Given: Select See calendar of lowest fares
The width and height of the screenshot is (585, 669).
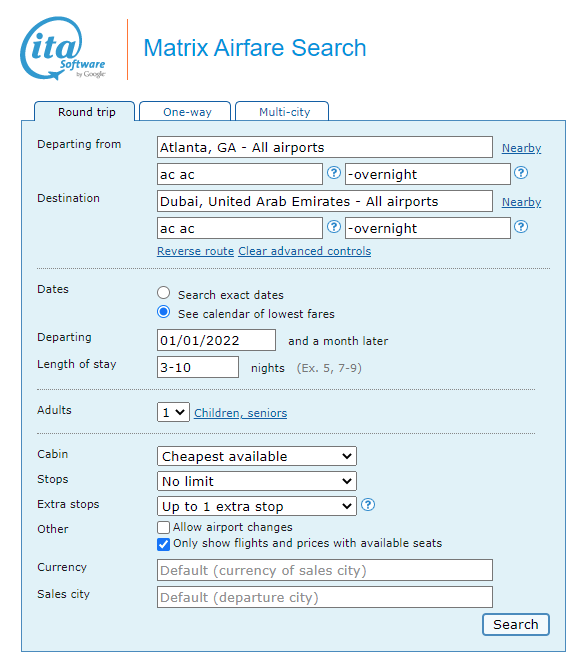Looking at the screenshot, I should tap(163, 312).
